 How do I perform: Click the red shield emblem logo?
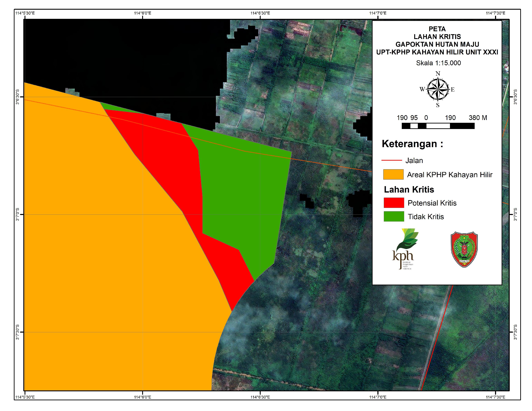click(x=464, y=249)
